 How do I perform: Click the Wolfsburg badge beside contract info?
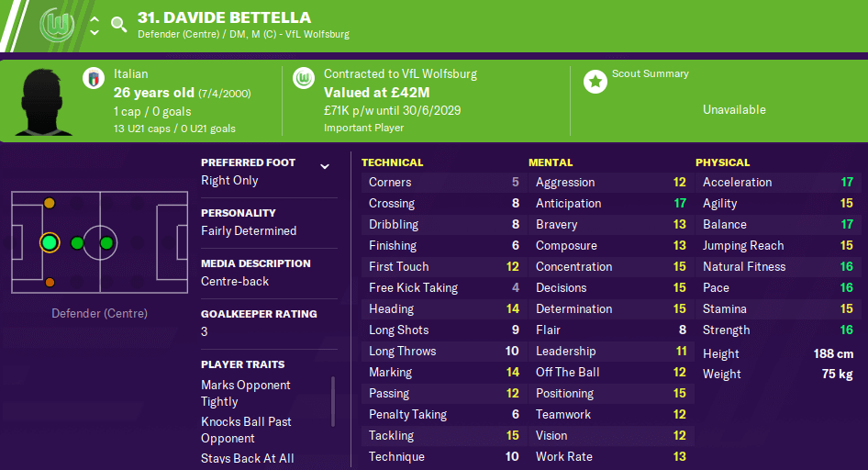(x=304, y=78)
